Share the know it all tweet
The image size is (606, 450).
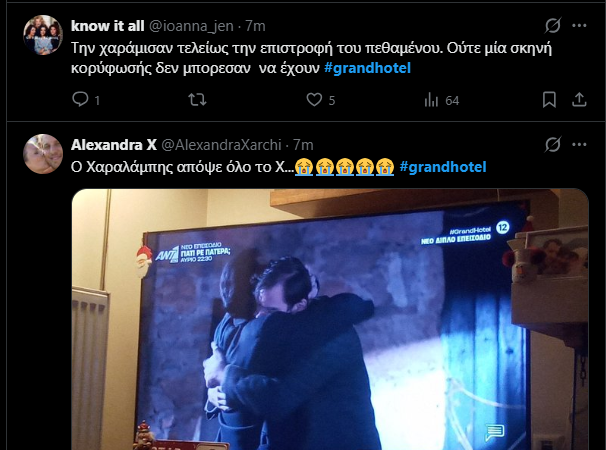point(579,100)
